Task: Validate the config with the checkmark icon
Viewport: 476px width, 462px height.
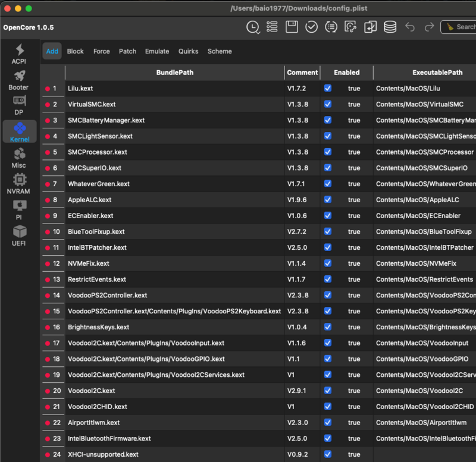Action: click(311, 27)
